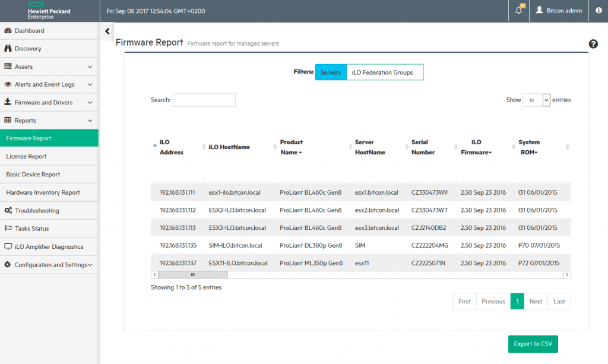608x364 pixels.
Task: Collapse the Reports menu chevron
Action: (x=90, y=121)
